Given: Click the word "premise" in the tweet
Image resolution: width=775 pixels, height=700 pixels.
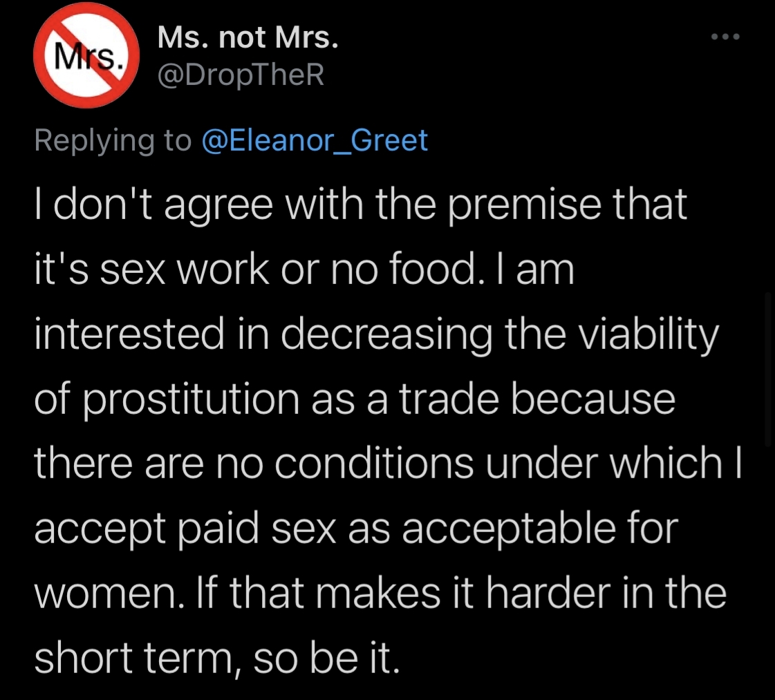Looking at the screenshot, I should point(543,205).
